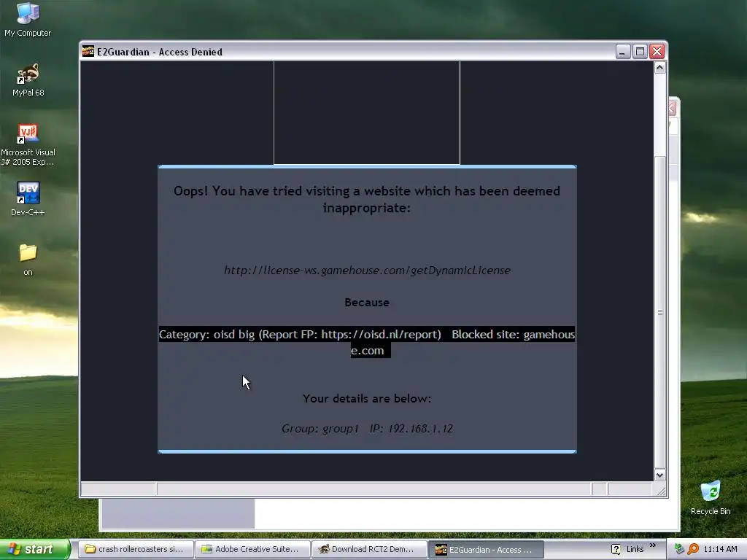747x560 pixels.
Task: Minimize the E2Guardian window
Action: point(623,52)
